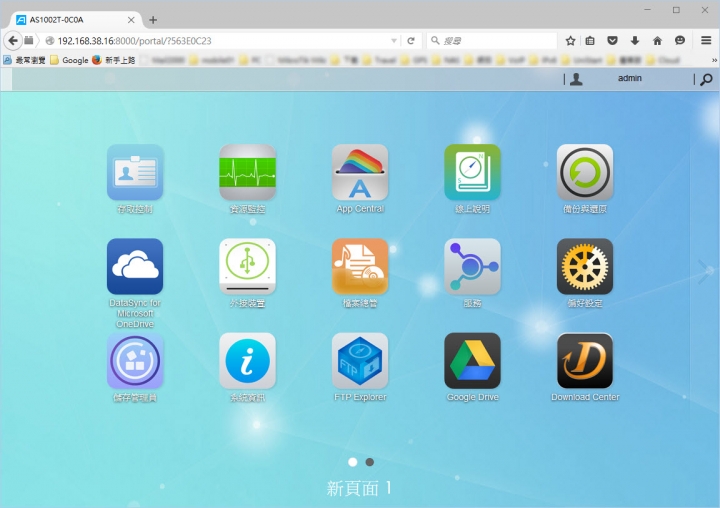Open External Devices USB icon
The image size is (720, 508).
tap(248, 266)
